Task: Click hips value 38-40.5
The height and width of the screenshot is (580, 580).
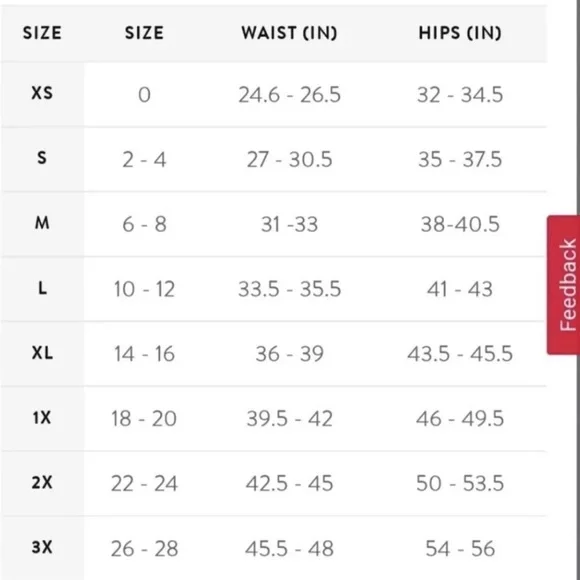Action: pyautogui.click(x=460, y=224)
